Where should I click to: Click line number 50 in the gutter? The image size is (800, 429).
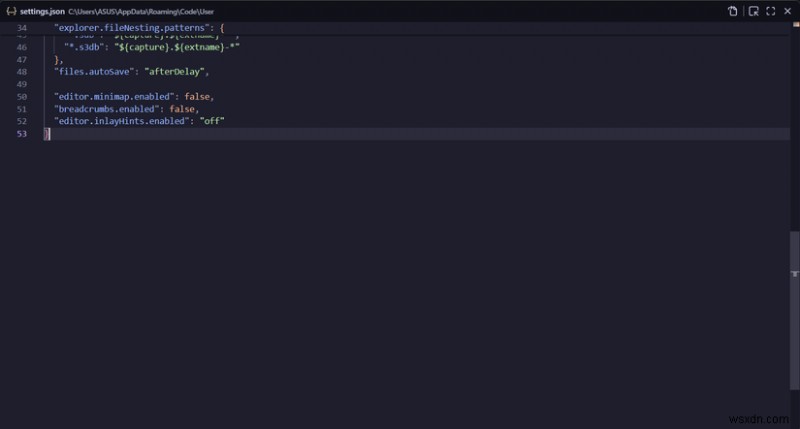[21, 96]
